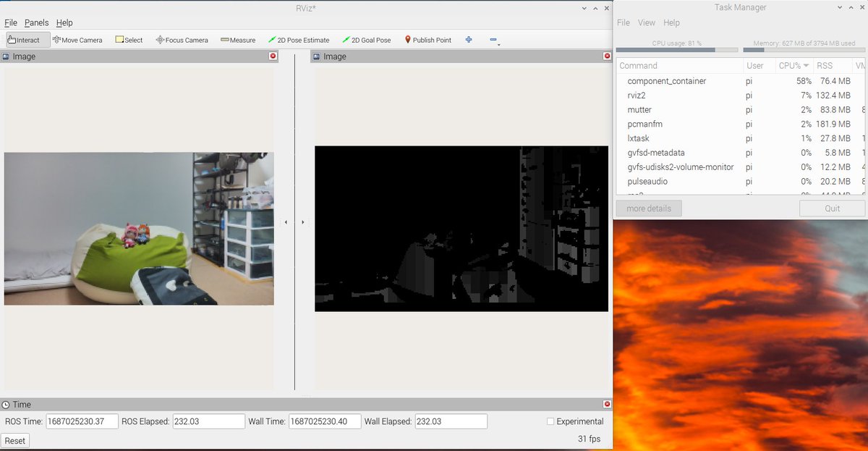
Task: Select the gvfsd-metadata process row
Action: pyautogui.click(x=741, y=153)
